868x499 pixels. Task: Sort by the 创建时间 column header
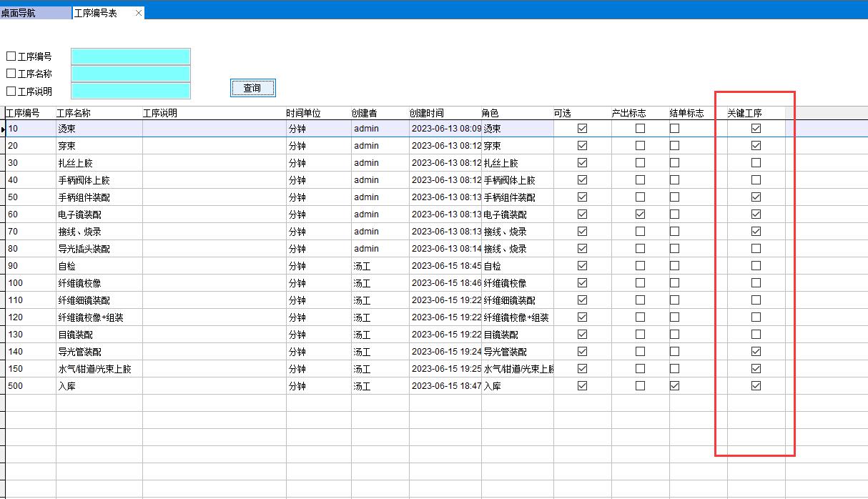coord(427,113)
